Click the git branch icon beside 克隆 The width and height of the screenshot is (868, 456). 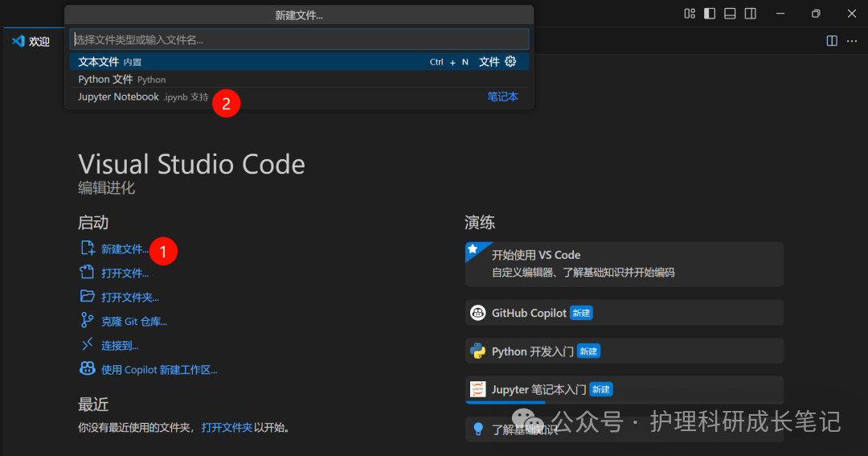tap(87, 320)
